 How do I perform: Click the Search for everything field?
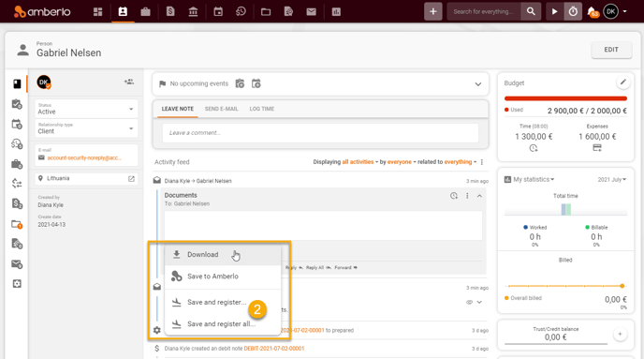click(x=484, y=11)
